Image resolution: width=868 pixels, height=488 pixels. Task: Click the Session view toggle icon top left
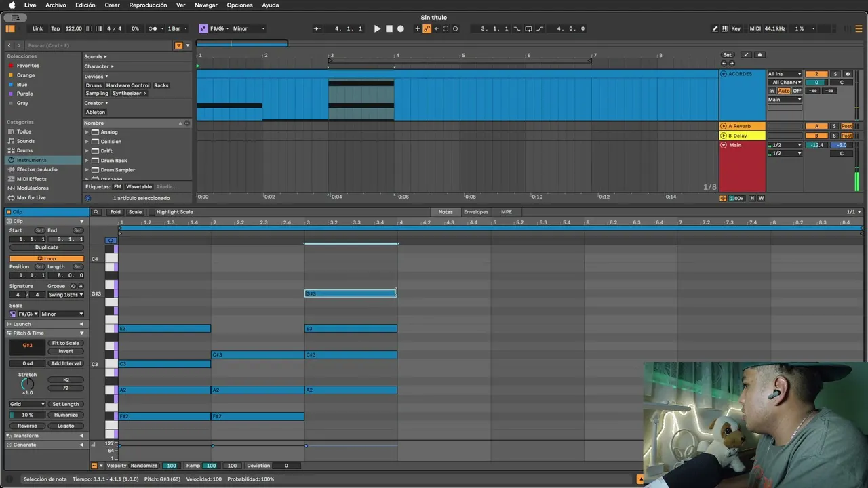(x=10, y=28)
